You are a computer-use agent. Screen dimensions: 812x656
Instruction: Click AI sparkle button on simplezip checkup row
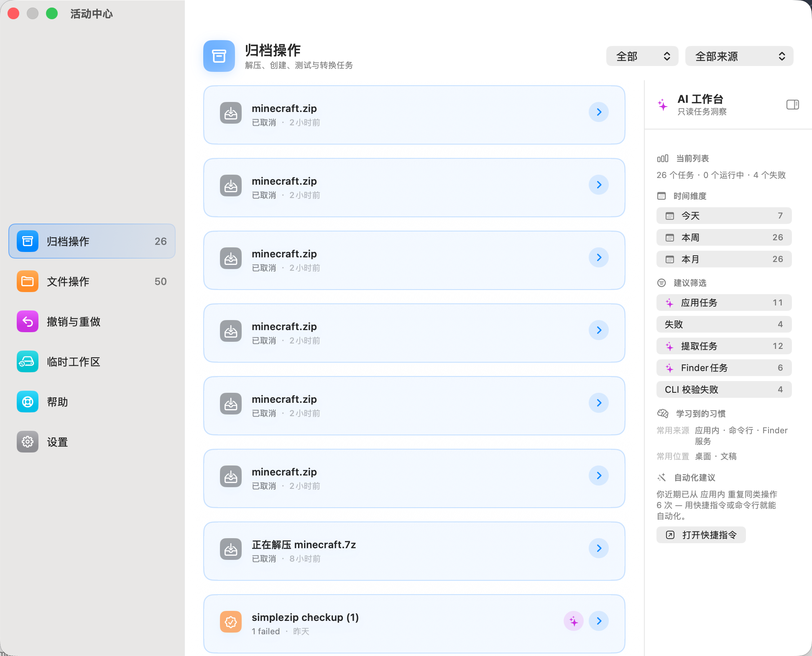pyautogui.click(x=574, y=621)
